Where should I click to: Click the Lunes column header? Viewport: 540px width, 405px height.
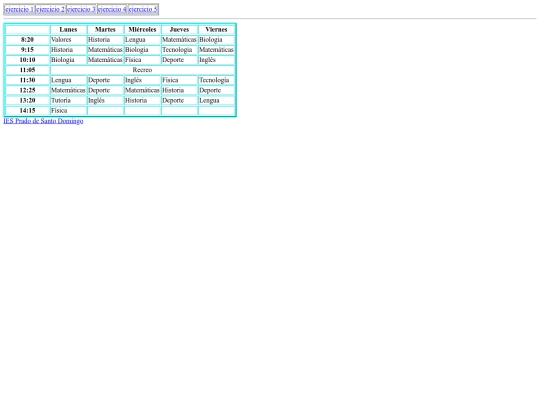(68, 30)
